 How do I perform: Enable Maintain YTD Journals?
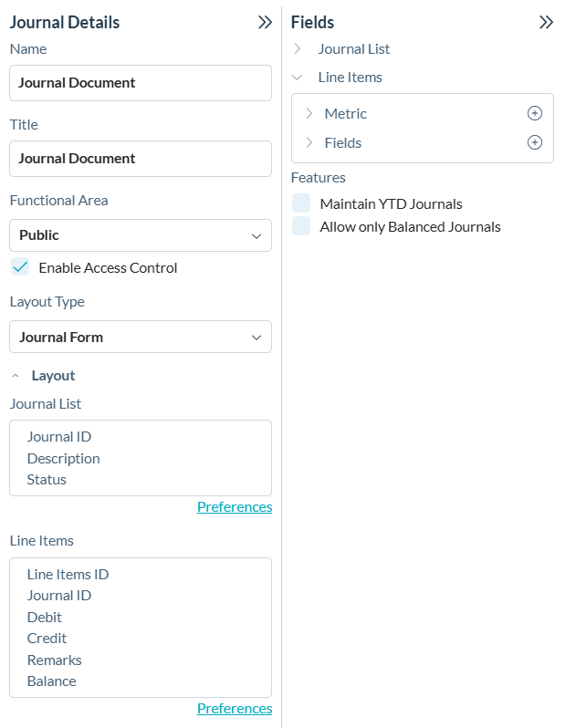click(x=301, y=203)
